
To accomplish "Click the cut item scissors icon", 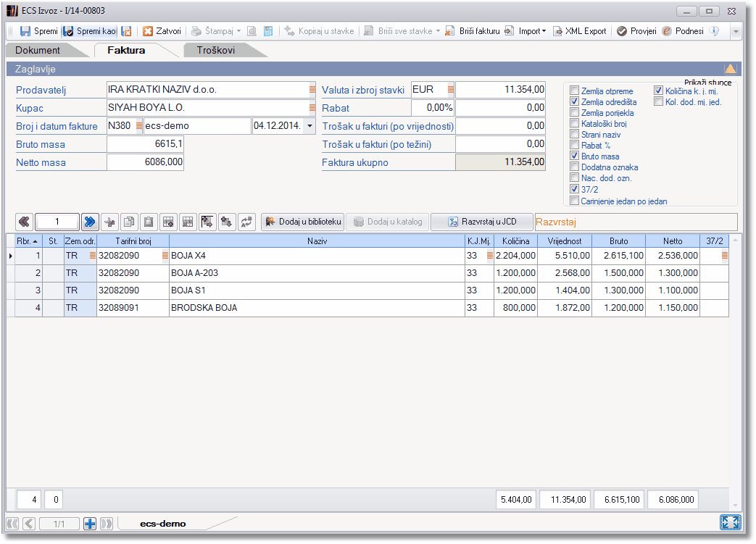I will [x=110, y=222].
